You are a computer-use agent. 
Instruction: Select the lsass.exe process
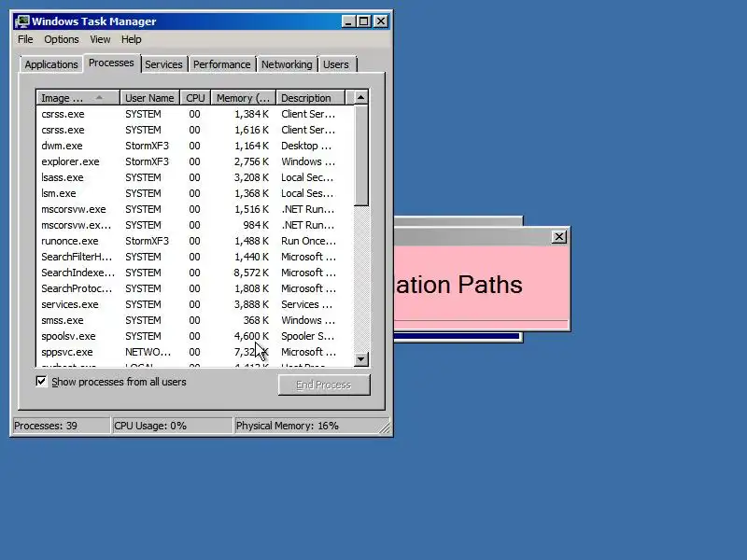[x=195, y=177]
